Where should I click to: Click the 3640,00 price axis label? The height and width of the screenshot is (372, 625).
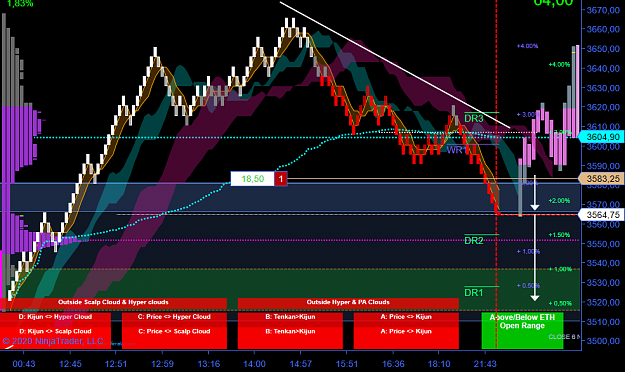coord(603,69)
